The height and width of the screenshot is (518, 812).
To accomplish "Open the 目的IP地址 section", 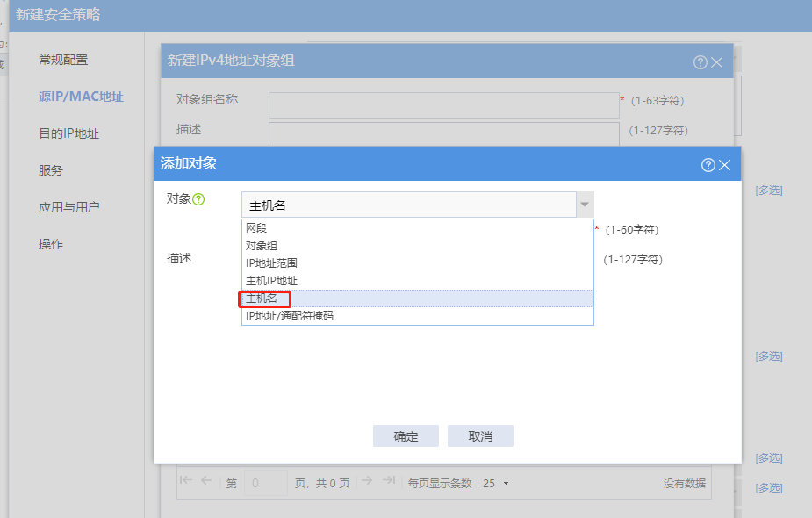I will (68, 133).
